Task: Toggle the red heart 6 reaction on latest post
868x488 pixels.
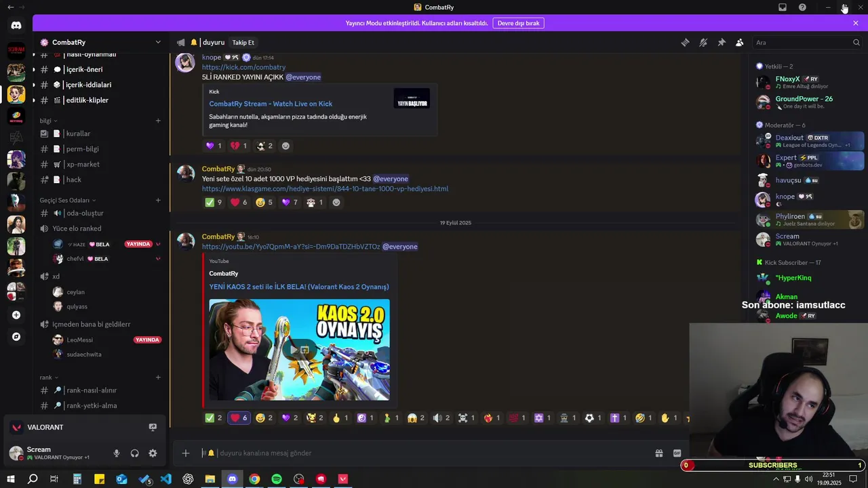Action: pyautogui.click(x=239, y=418)
